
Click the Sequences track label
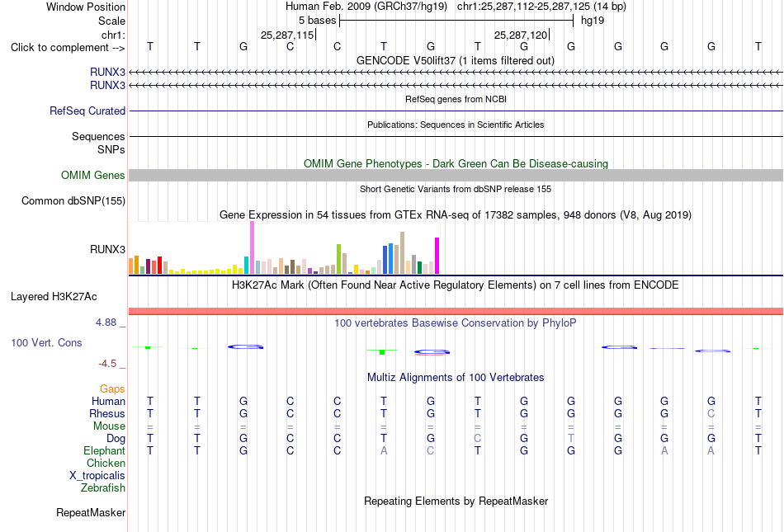pos(98,136)
